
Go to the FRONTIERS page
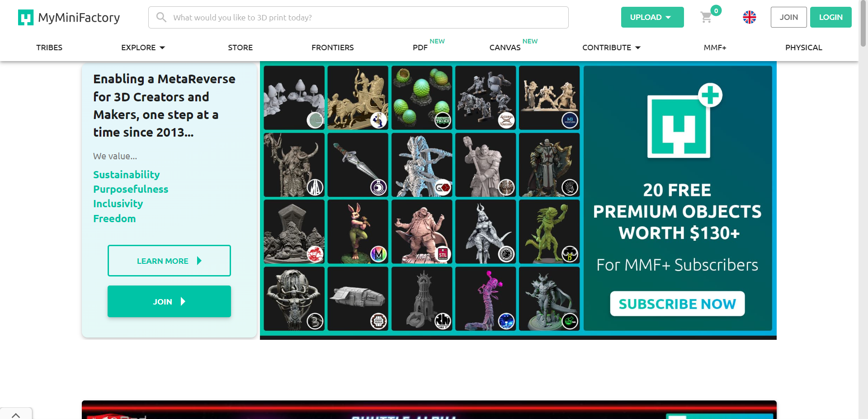333,48
